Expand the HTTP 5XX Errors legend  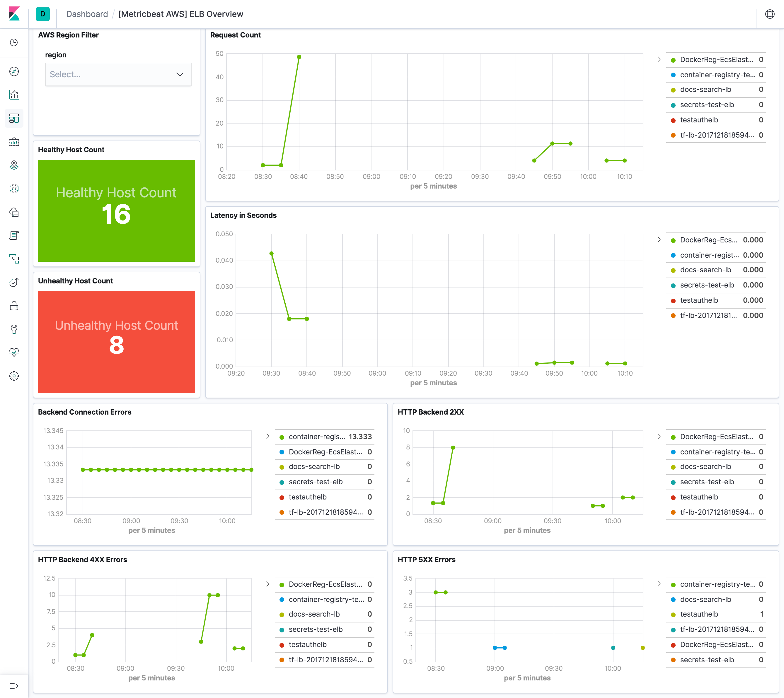coord(659,584)
